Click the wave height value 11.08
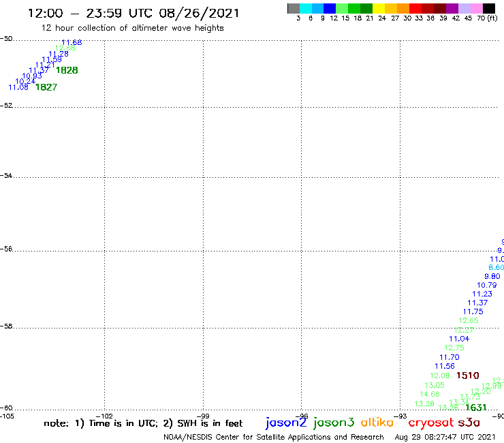Screen dimensions: 504x443 click(x=18, y=87)
